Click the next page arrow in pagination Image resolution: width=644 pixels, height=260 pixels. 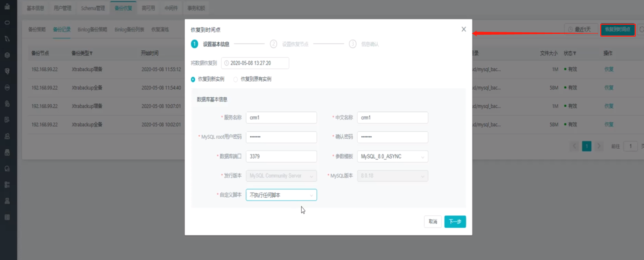tap(599, 146)
